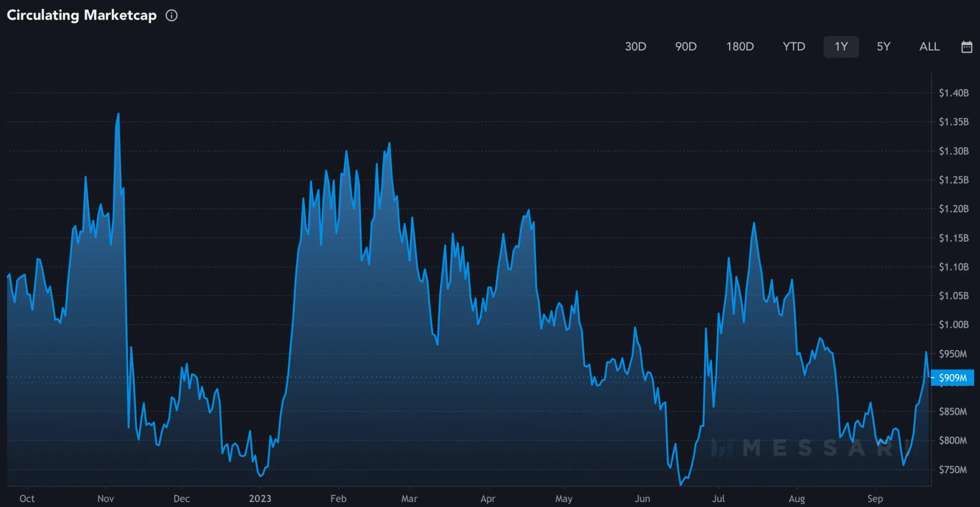Switch chart to 180D range
Screen dimensions: 980x507
[x=740, y=47]
